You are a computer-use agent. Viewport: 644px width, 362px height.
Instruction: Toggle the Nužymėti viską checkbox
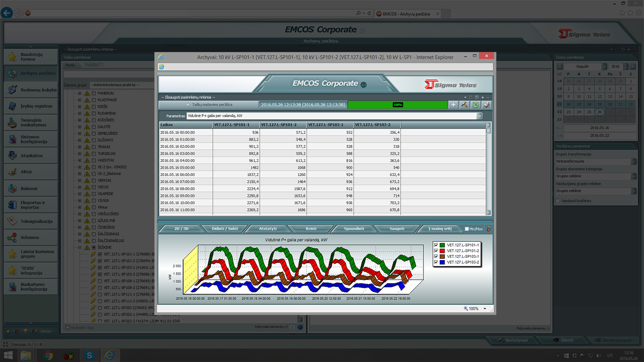[x=68, y=327]
